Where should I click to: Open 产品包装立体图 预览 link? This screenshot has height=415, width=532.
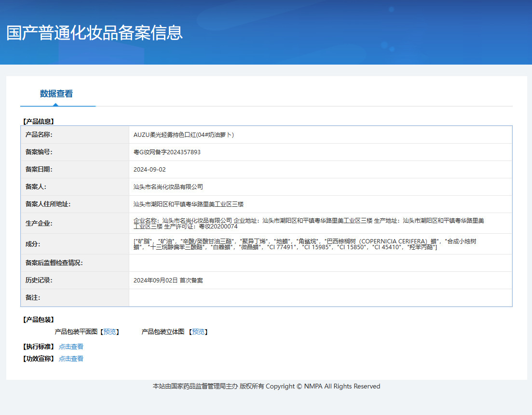(x=198, y=332)
